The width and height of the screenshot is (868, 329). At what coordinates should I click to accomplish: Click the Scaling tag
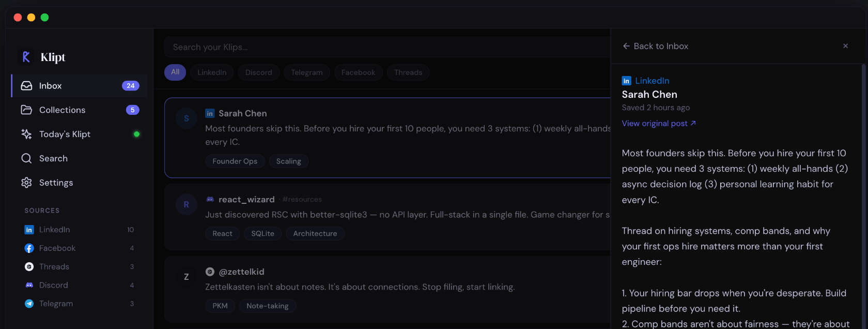coord(289,161)
